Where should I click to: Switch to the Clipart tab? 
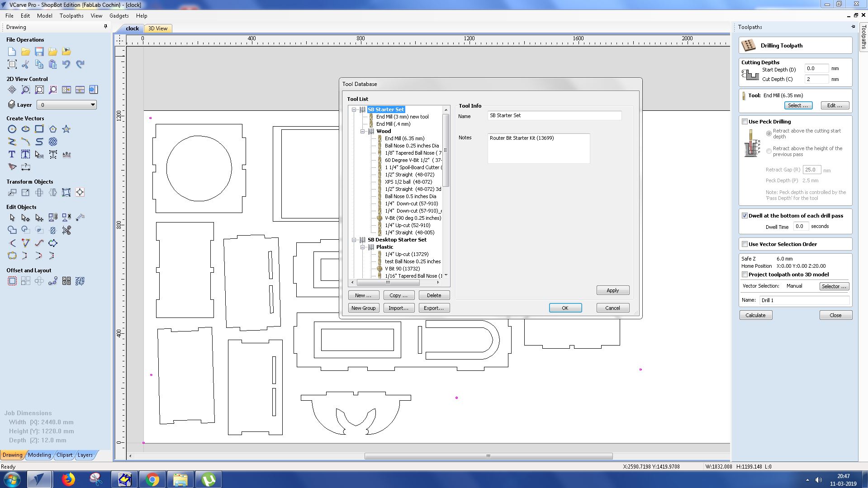64,455
